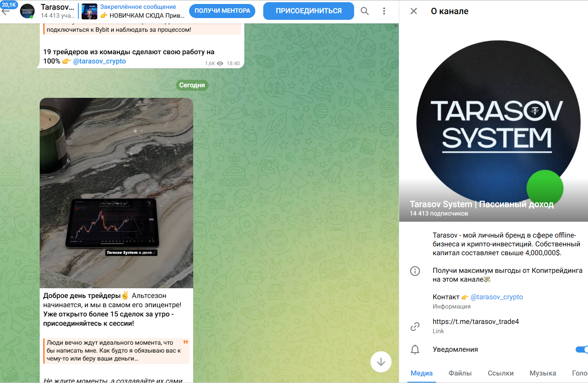The image size is (588, 383).
Task: Open info about Копитрейдинг description
Action: click(x=415, y=271)
